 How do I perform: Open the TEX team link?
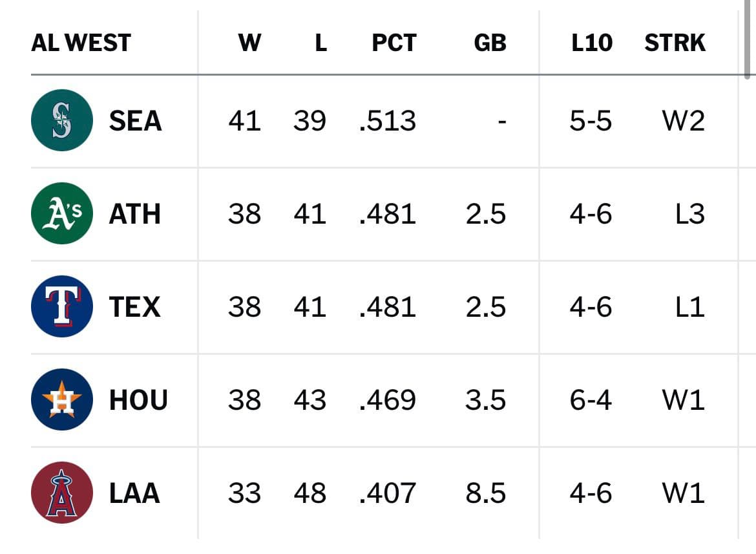[x=134, y=306]
